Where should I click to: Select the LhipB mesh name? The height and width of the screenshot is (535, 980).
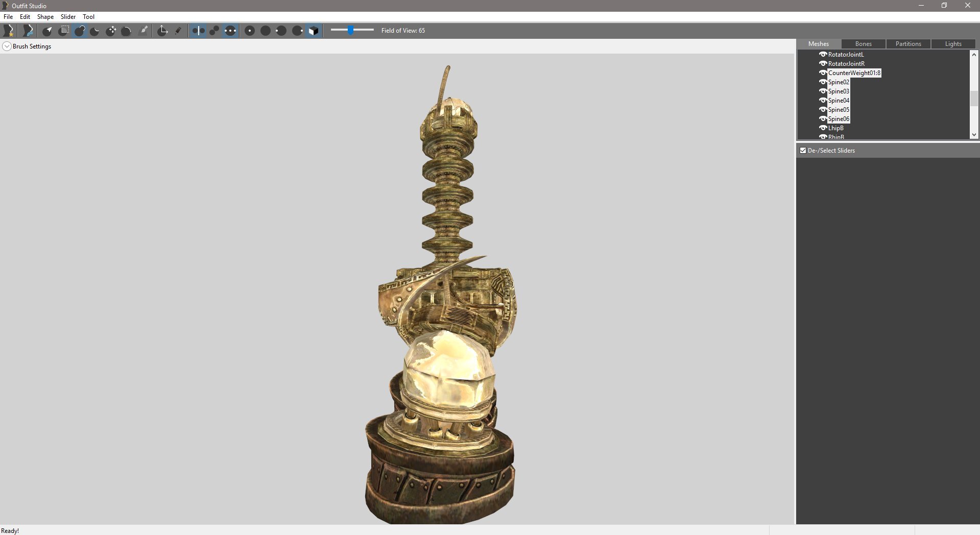[836, 128]
